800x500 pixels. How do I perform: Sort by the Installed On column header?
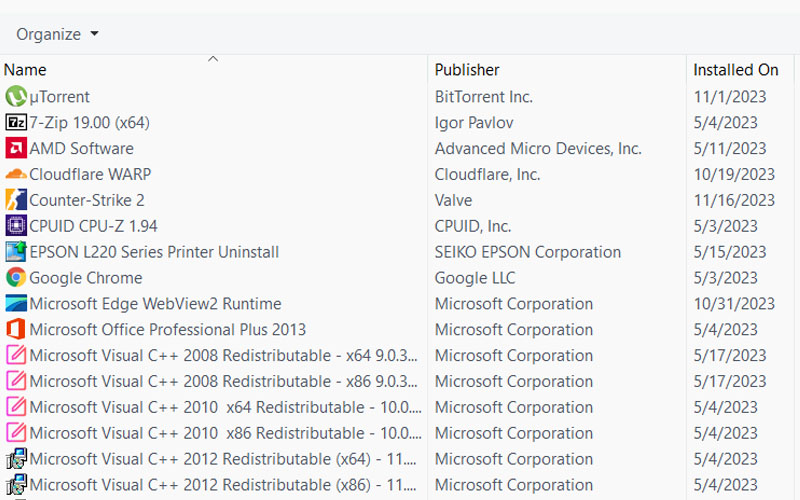pyautogui.click(x=736, y=70)
